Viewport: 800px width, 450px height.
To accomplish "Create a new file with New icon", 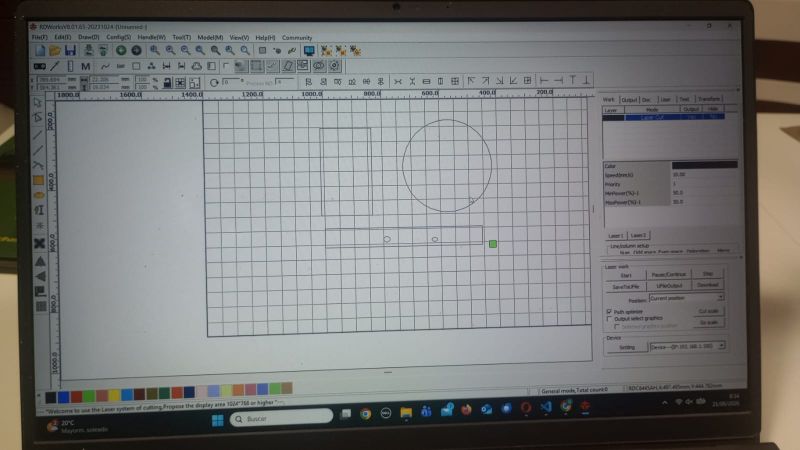I will click(40, 51).
